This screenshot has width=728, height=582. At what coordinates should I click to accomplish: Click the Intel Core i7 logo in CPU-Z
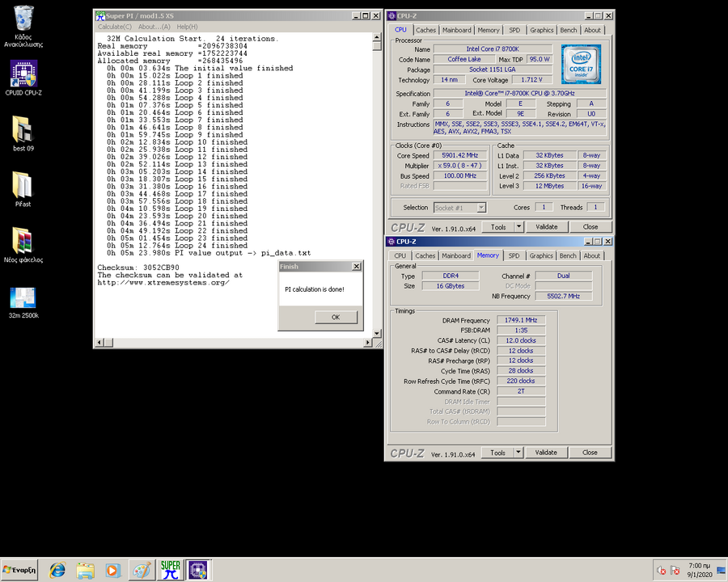coord(581,64)
